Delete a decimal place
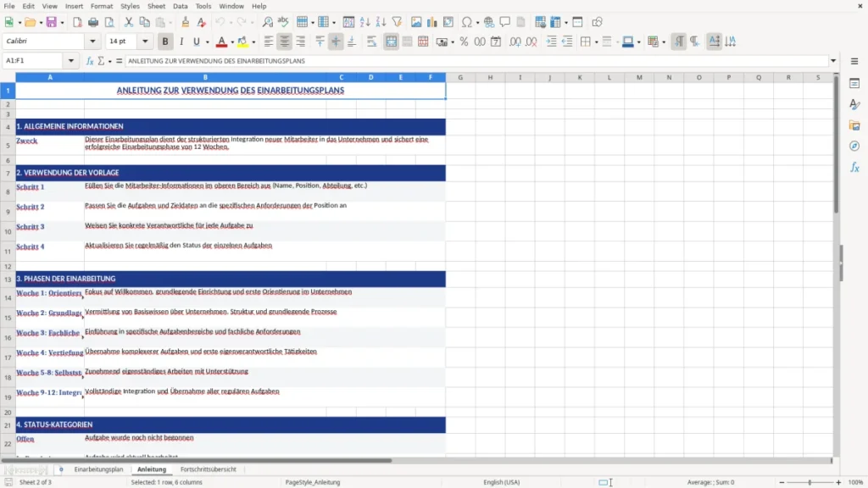The image size is (868, 488). pos(531,42)
